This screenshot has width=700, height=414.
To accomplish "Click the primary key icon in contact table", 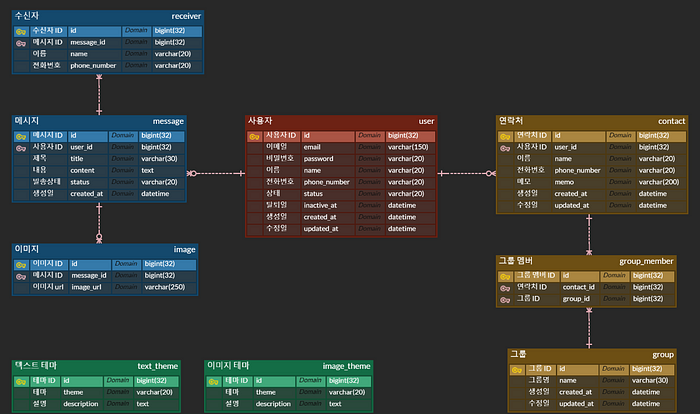I will (x=505, y=136).
